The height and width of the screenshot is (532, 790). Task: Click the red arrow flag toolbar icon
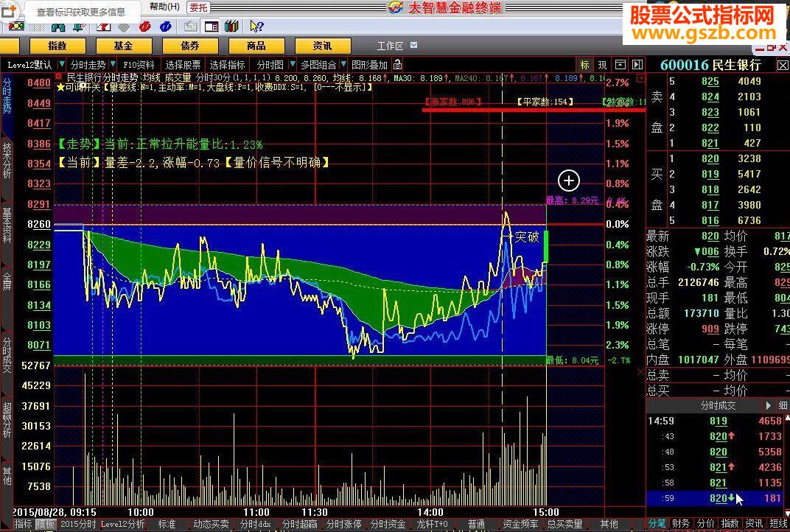click(104, 27)
